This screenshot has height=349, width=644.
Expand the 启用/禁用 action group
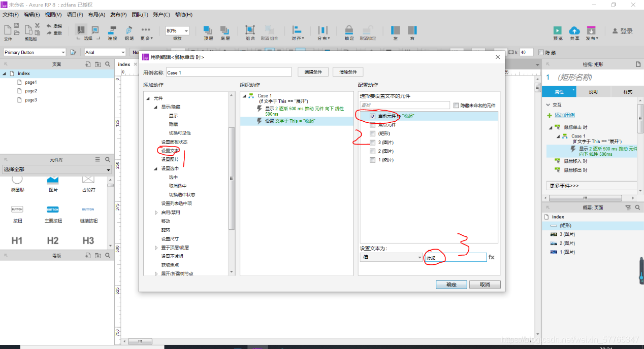[156, 213]
